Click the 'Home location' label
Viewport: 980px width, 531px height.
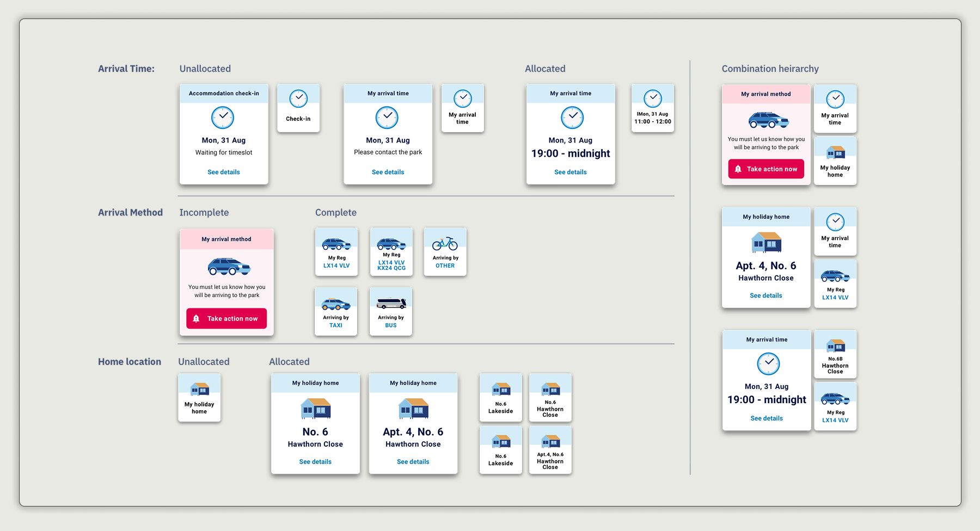(x=130, y=361)
